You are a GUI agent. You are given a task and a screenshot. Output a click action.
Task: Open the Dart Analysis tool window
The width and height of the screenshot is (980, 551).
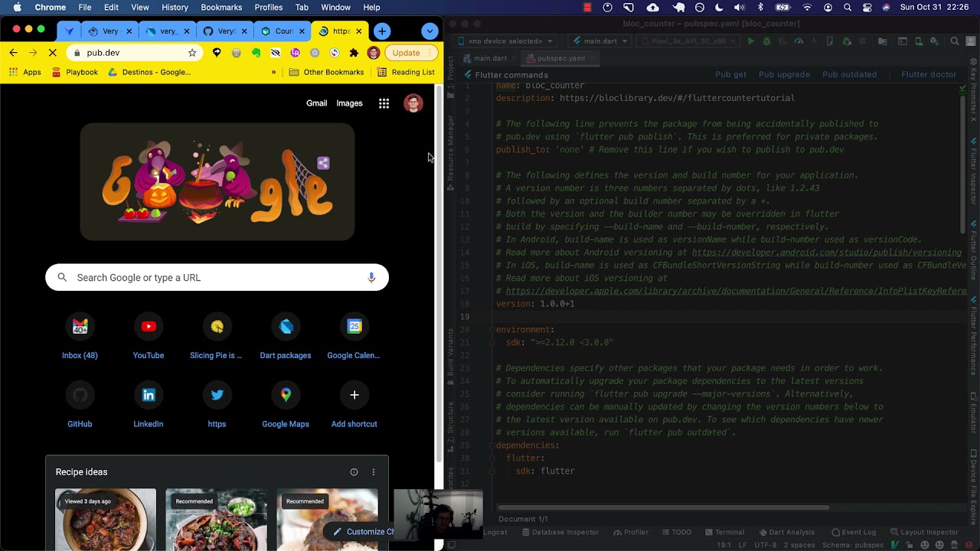(786, 532)
